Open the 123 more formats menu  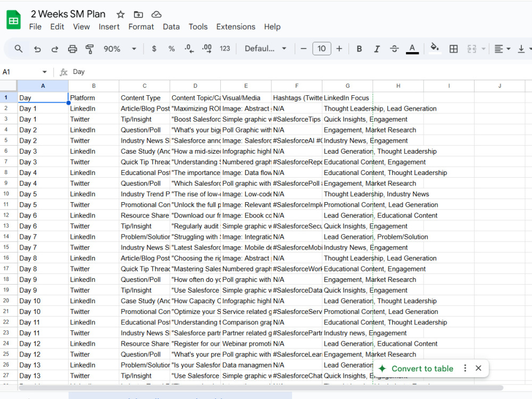(x=225, y=49)
